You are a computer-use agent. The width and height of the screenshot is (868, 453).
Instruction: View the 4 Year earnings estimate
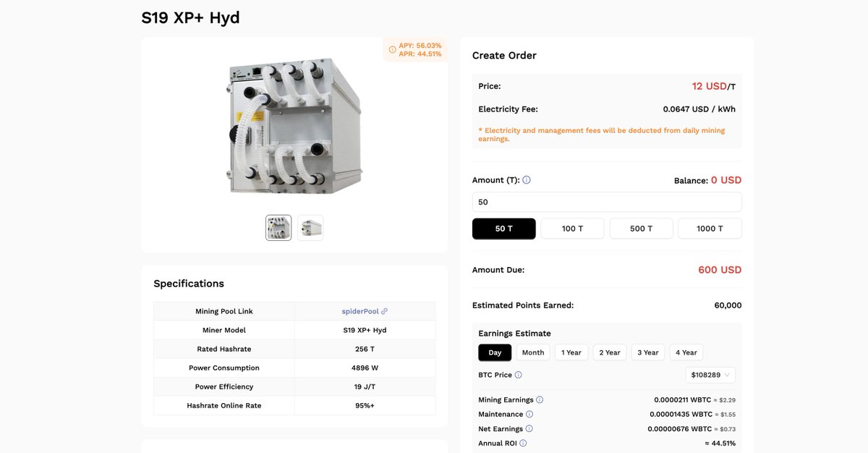click(686, 352)
